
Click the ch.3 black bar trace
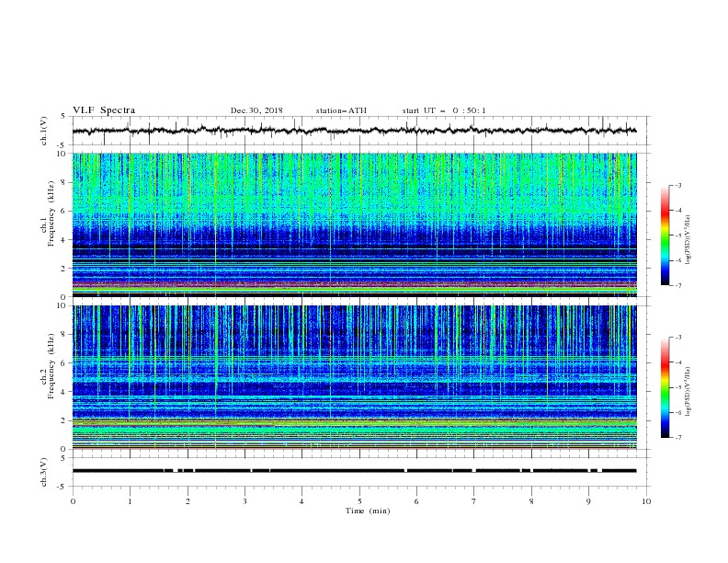[354, 471]
